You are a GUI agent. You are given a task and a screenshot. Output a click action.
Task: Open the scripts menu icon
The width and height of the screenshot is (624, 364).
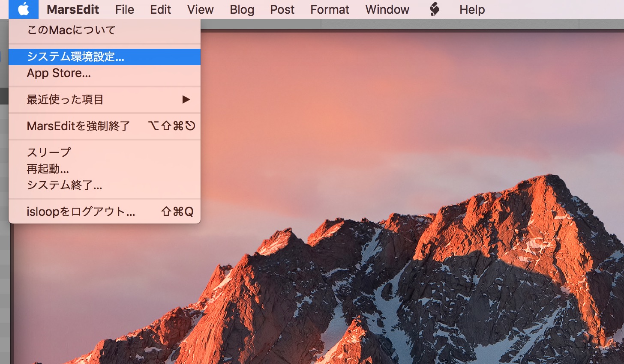434,9
